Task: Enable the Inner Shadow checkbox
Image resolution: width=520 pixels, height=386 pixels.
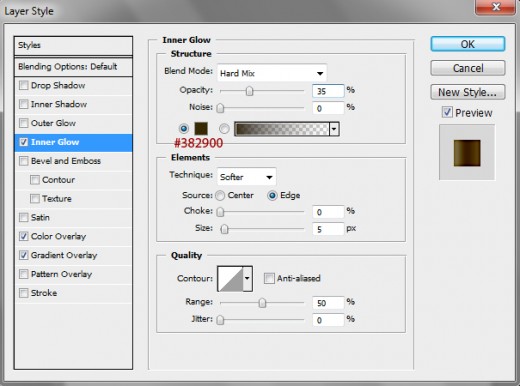Action: [x=23, y=104]
